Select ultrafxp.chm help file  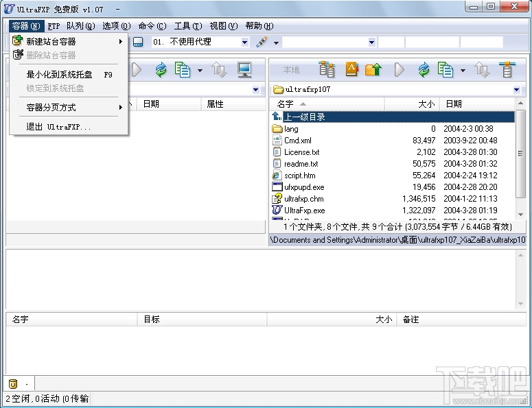pyautogui.click(x=393, y=199)
